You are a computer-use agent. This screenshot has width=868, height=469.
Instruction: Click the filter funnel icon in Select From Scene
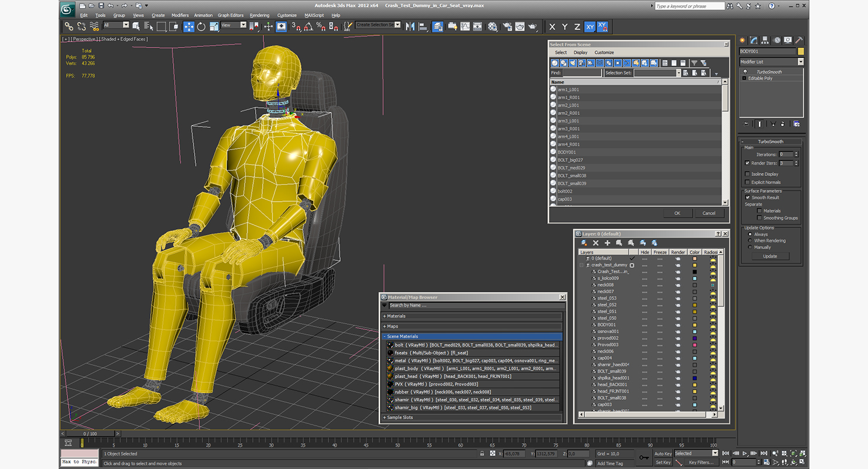(694, 63)
